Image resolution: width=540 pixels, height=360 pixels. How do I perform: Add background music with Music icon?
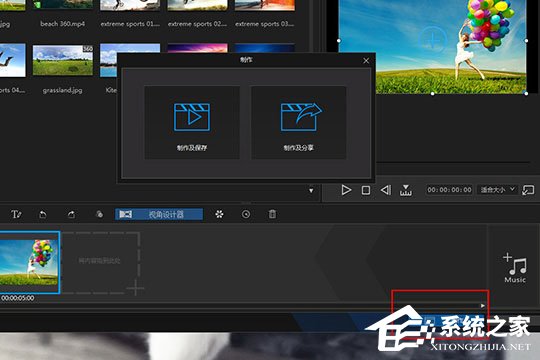(x=515, y=268)
